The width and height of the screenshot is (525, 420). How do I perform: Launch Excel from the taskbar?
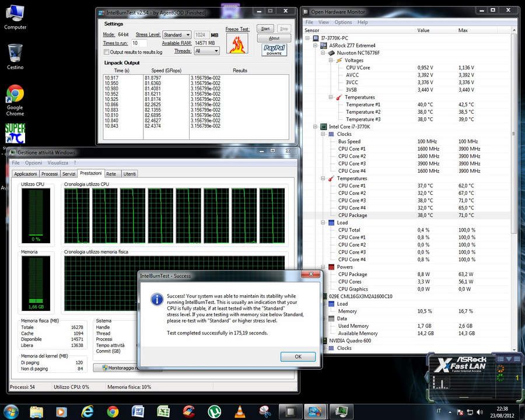coord(163,412)
